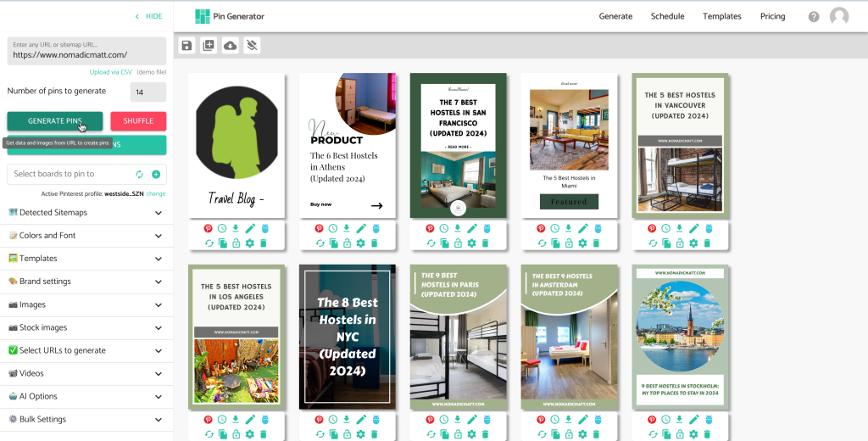Open the Templates menu in top navigation
Viewport: 868px width, 441px height.
tap(721, 16)
